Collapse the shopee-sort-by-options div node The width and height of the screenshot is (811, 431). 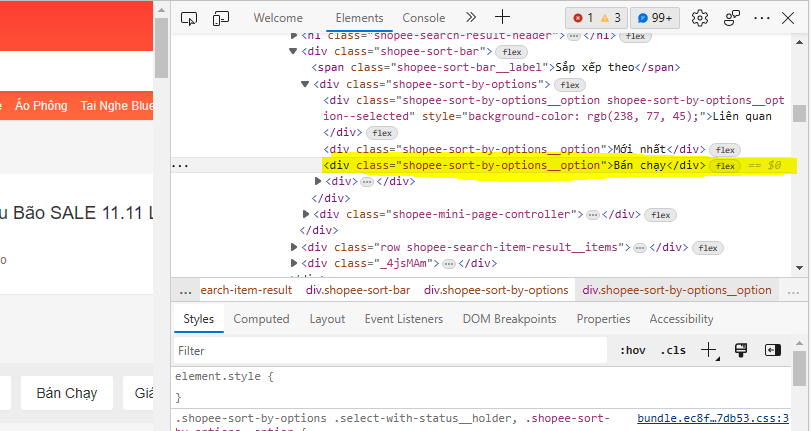tap(305, 84)
